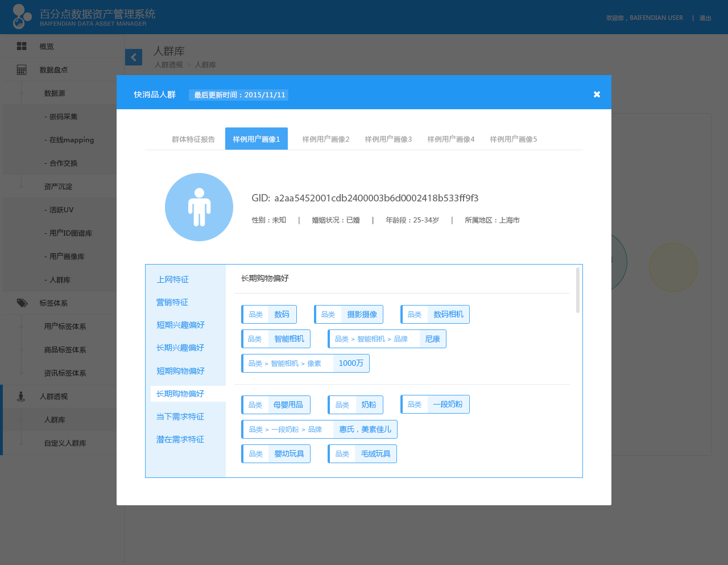
Task: Open 活跃UV in the sidebar
Action: [58, 209]
